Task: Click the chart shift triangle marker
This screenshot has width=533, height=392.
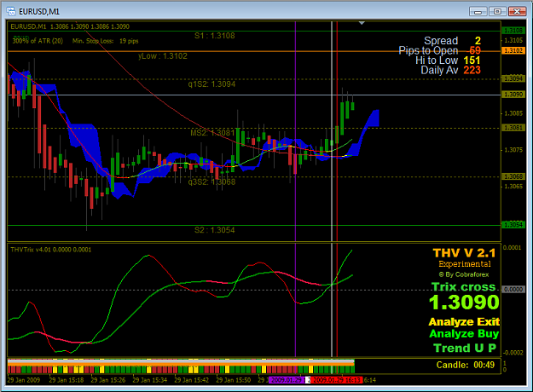Action: pyautogui.click(x=362, y=23)
